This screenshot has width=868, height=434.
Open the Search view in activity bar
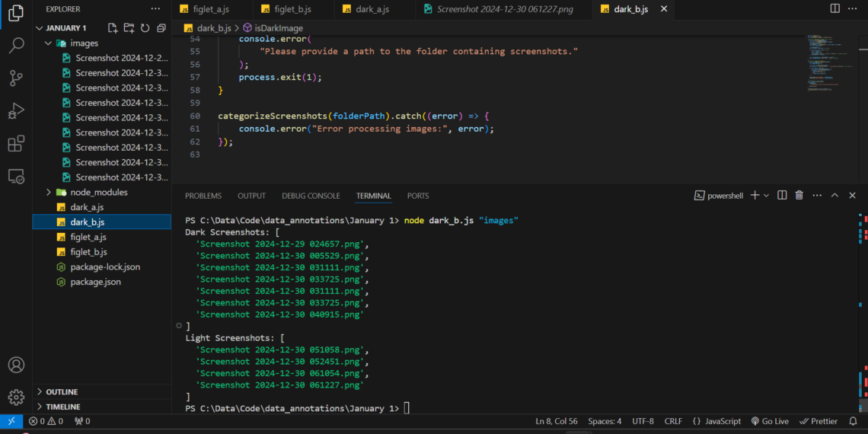(16, 46)
